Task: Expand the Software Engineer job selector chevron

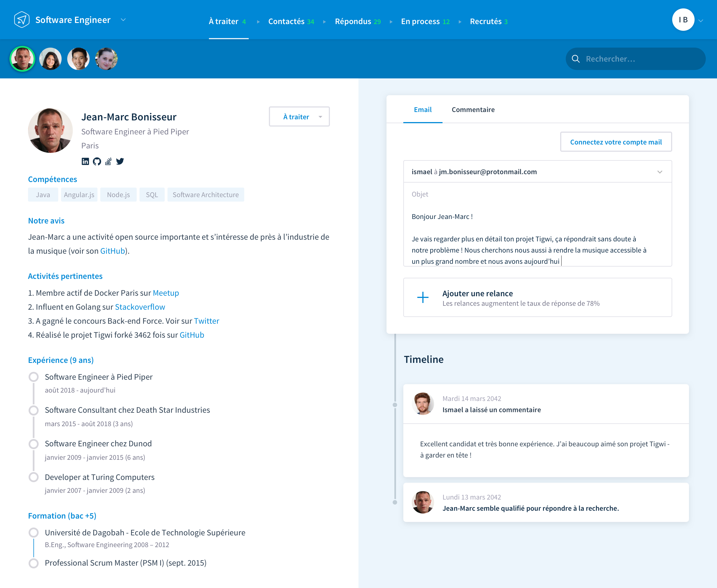Action: (123, 20)
